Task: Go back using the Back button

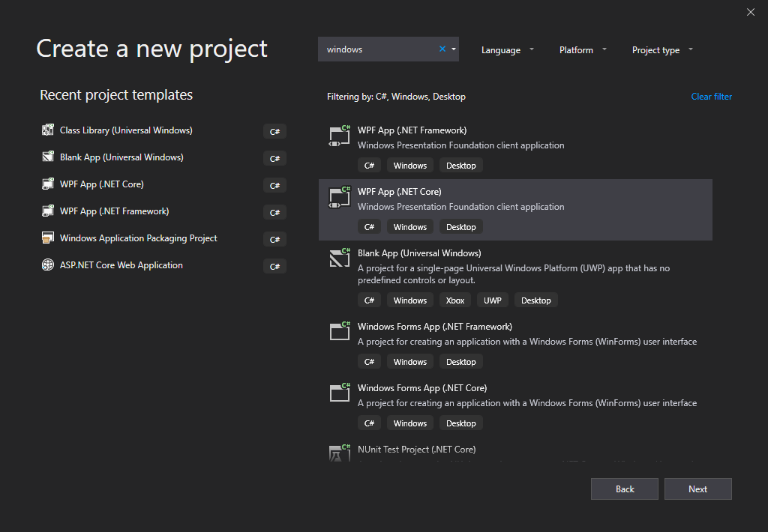Action: 625,489
